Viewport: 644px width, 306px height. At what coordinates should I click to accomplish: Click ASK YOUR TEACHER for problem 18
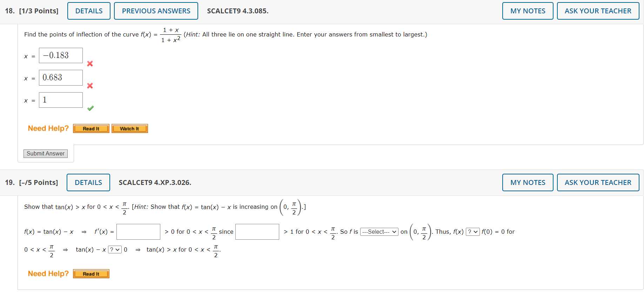(x=598, y=11)
